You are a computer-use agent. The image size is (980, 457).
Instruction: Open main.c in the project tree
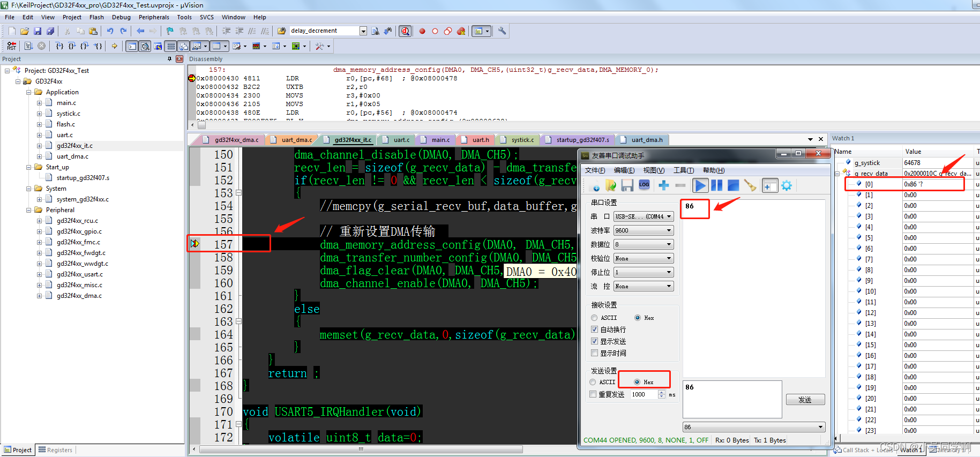(66, 103)
